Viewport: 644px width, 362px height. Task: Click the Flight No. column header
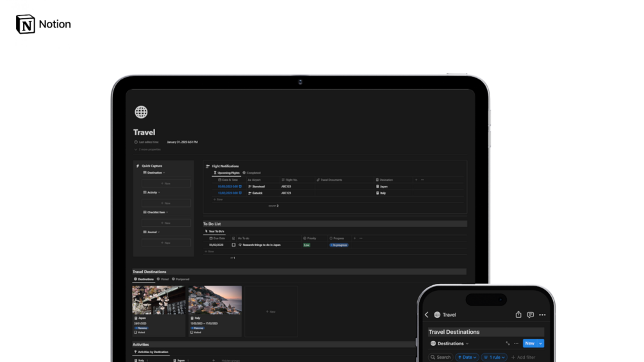pyautogui.click(x=290, y=180)
